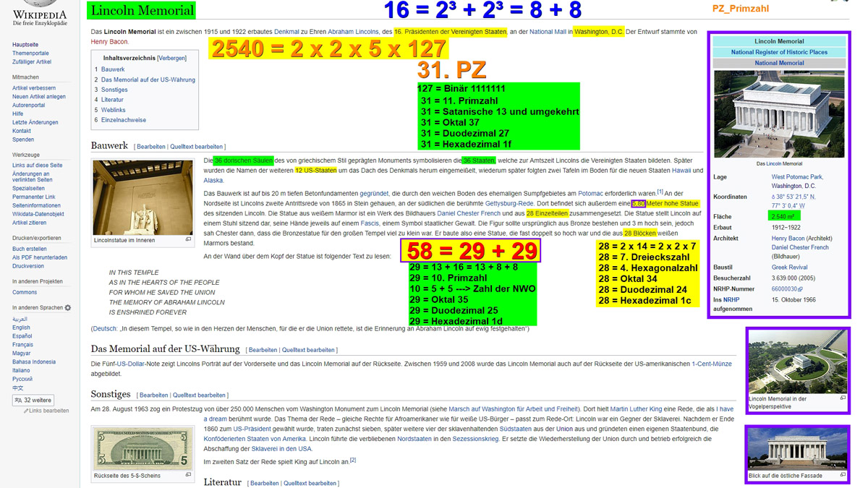Switch to the Français language version
The width and height of the screenshot is (868, 488).
click(22, 345)
